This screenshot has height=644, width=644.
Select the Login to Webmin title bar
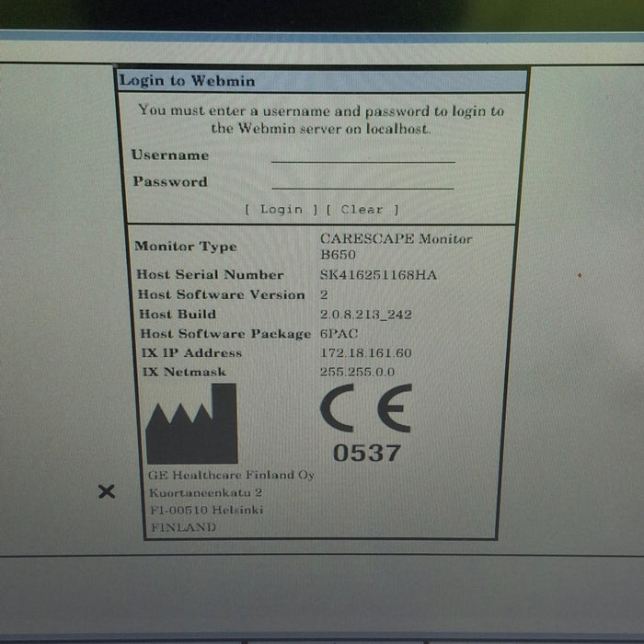[322, 81]
